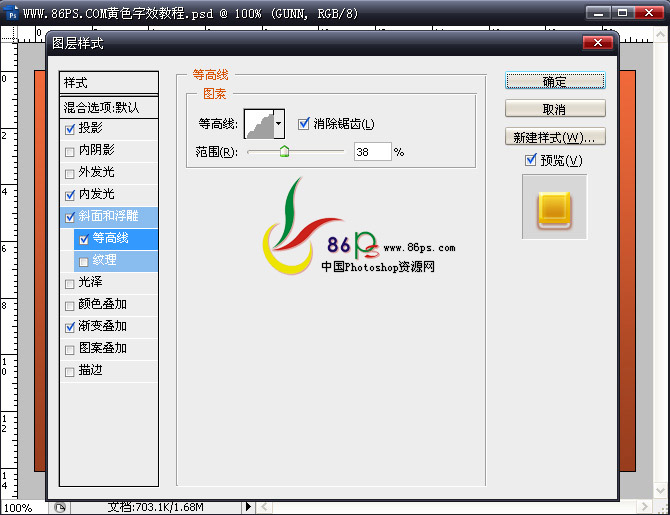Uncheck 渐变叠加 gradient overlay checkbox
Screen dimensions: 670x515
tap(70, 327)
